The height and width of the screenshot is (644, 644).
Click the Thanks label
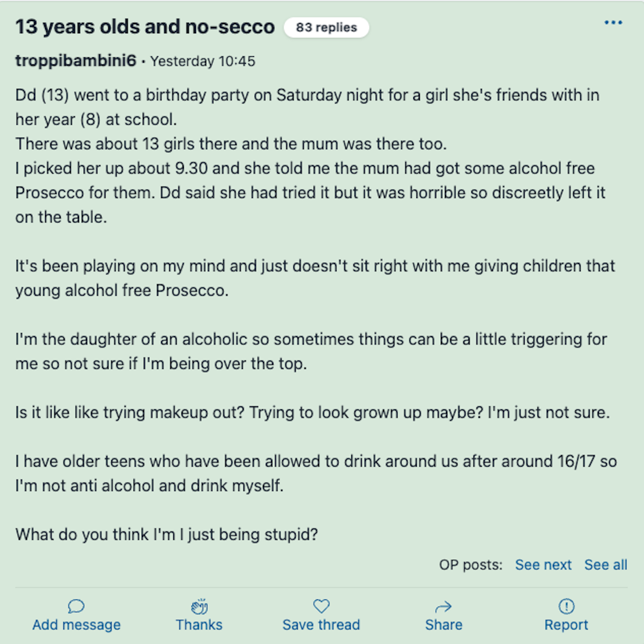click(199, 625)
